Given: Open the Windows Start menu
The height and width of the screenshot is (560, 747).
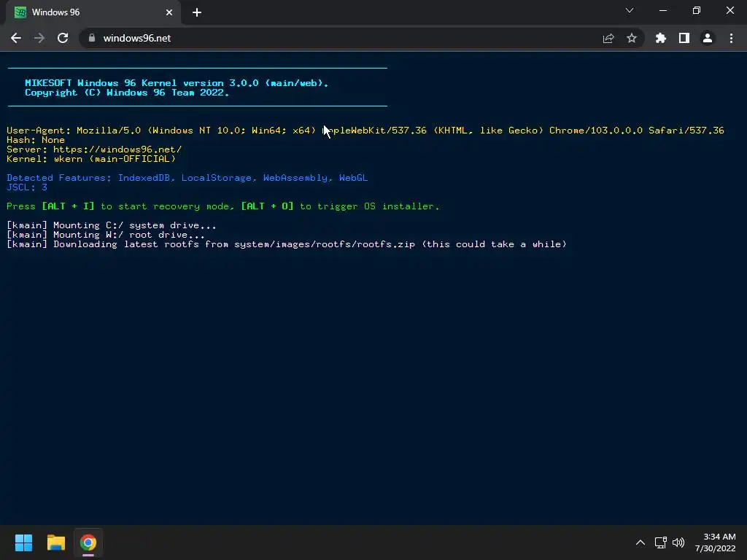Looking at the screenshot, I should pos(23,542).
